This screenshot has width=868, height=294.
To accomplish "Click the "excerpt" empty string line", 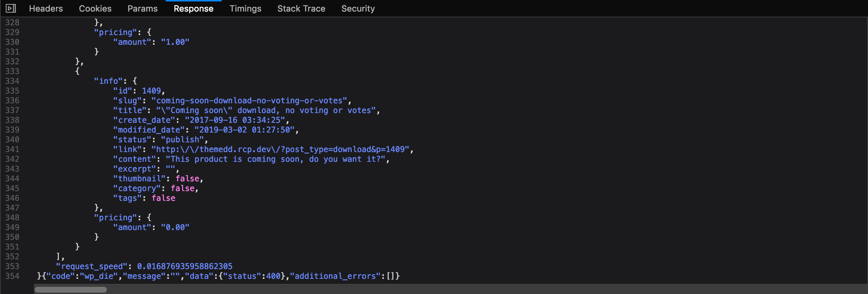I will tap(146, 169).
